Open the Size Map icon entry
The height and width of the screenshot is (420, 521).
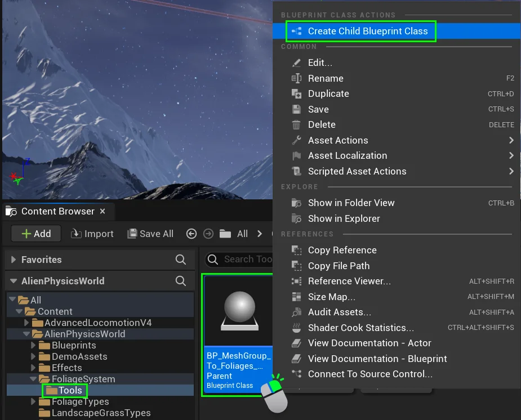tap(296, 297)
